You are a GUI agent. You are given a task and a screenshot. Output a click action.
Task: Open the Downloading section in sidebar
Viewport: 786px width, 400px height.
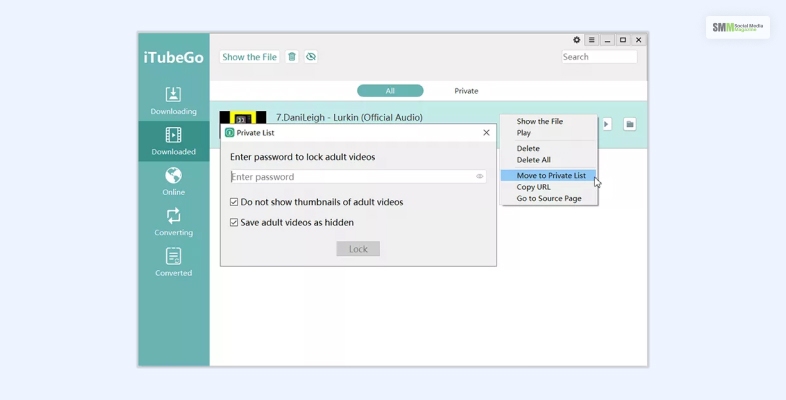pyautogui.click(x=173, y=101)
